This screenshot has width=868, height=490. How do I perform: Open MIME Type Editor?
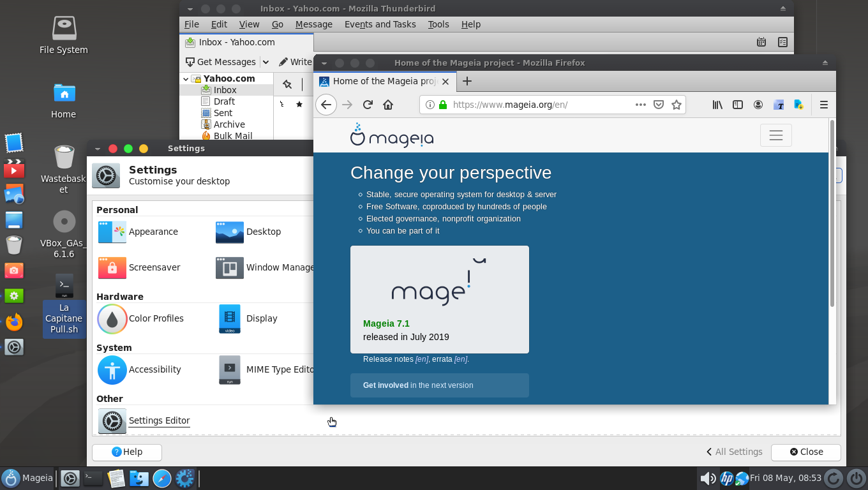tap(266, 369)
